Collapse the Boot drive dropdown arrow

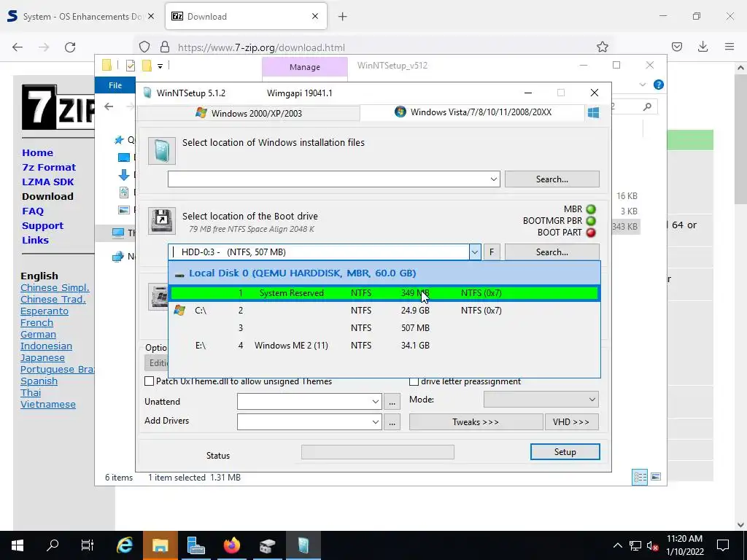[474, 252]
